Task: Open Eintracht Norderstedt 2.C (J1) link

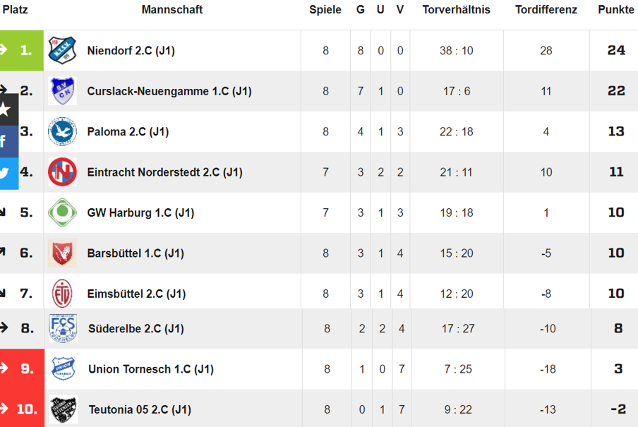Action: [x=165, y=173]
